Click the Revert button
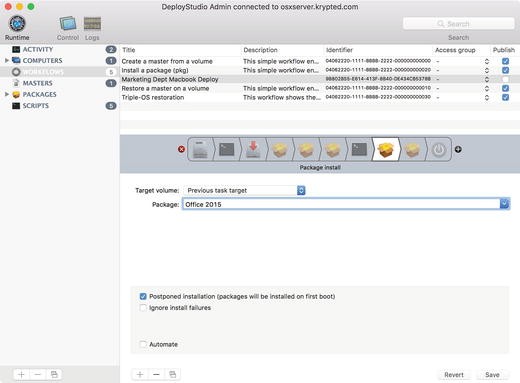 pyautogui.click(x=454, y=375)
